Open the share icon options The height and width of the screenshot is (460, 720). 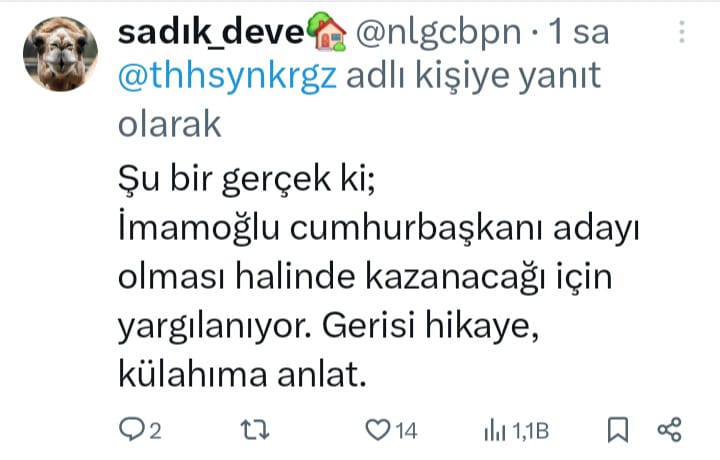(669, 430)
